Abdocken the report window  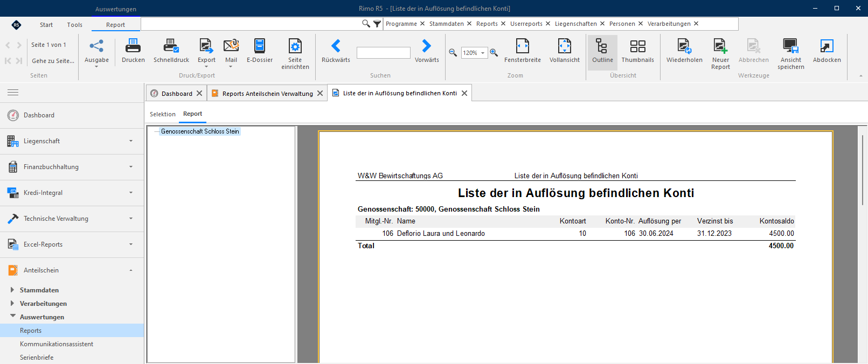click(x=827, y=51)
